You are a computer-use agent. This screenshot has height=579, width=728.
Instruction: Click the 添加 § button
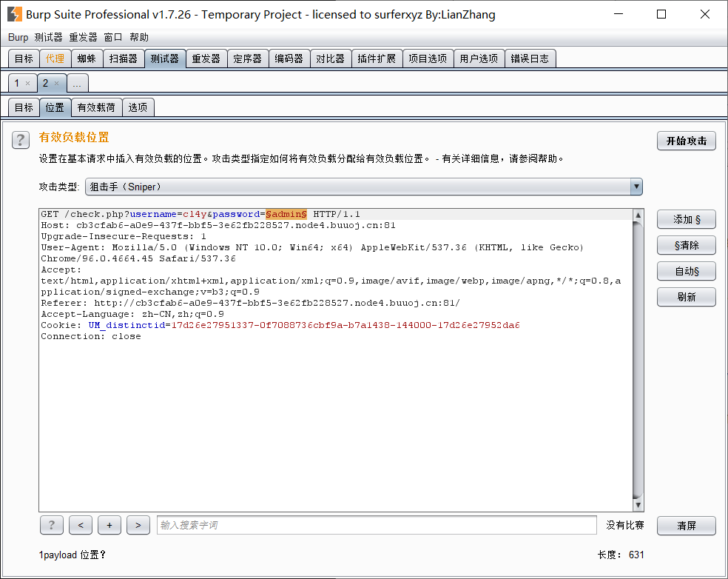point(687,219)
